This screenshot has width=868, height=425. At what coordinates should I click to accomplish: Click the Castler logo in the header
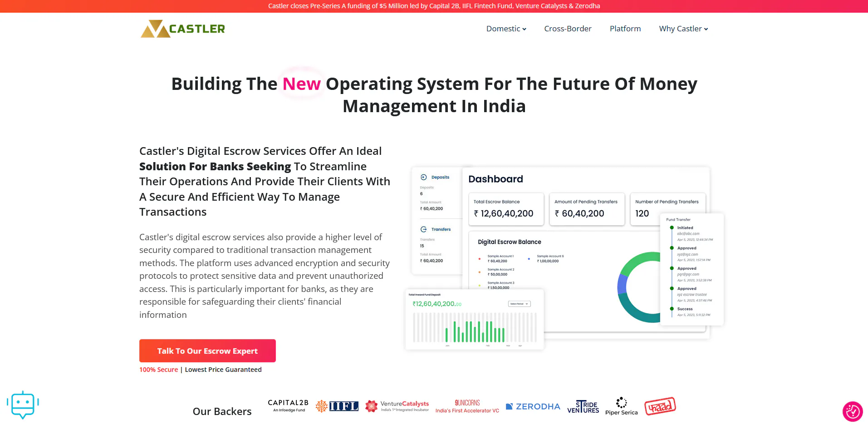click(182, 29)
